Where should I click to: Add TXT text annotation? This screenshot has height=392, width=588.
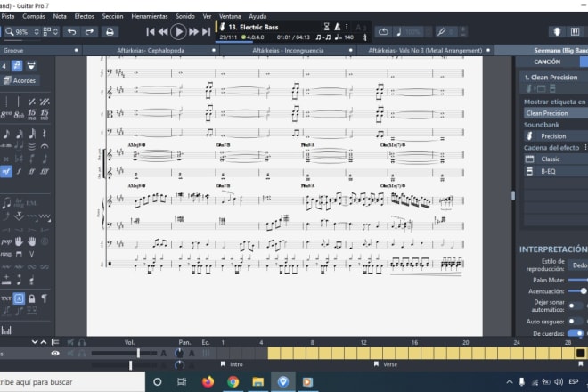(6, 298)
